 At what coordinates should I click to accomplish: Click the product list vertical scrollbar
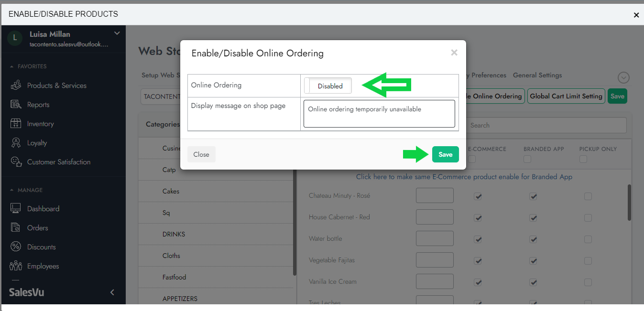click(629, 203)
